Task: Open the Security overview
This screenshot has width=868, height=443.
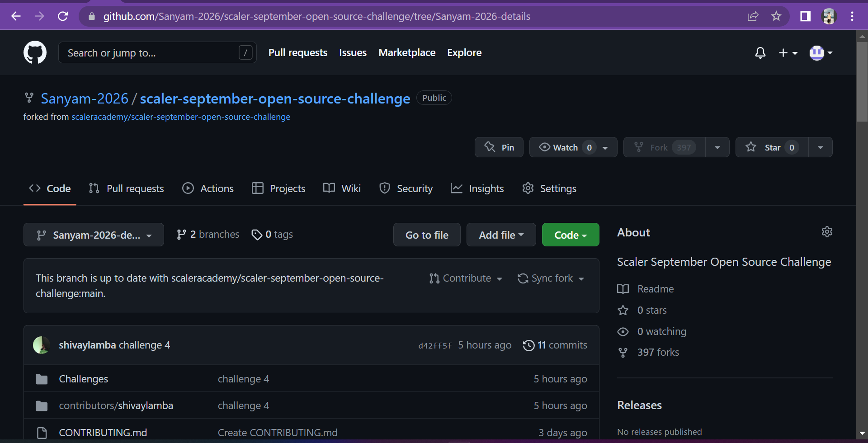Action: 406,189
